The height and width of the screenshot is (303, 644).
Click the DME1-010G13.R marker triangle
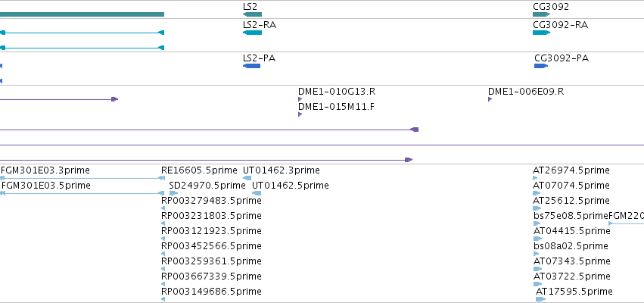300,99
